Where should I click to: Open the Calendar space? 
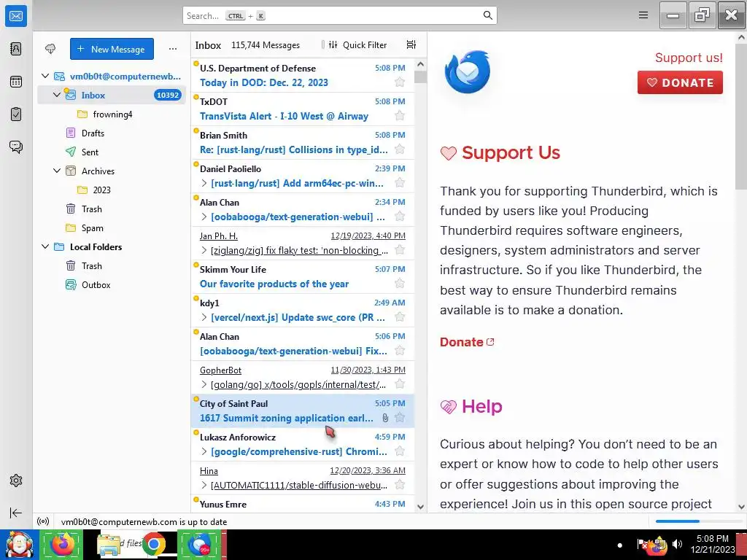point(16,82)
